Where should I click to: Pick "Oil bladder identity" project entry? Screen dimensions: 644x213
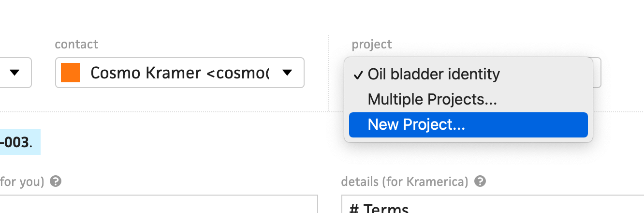point(434,74)
